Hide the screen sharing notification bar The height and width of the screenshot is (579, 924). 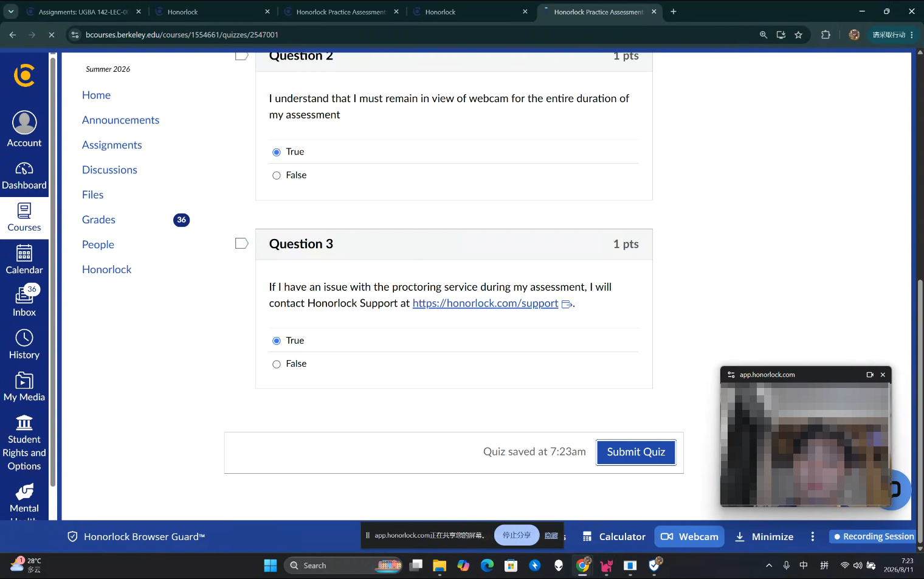pyautogui.click(x=551, y=535)
